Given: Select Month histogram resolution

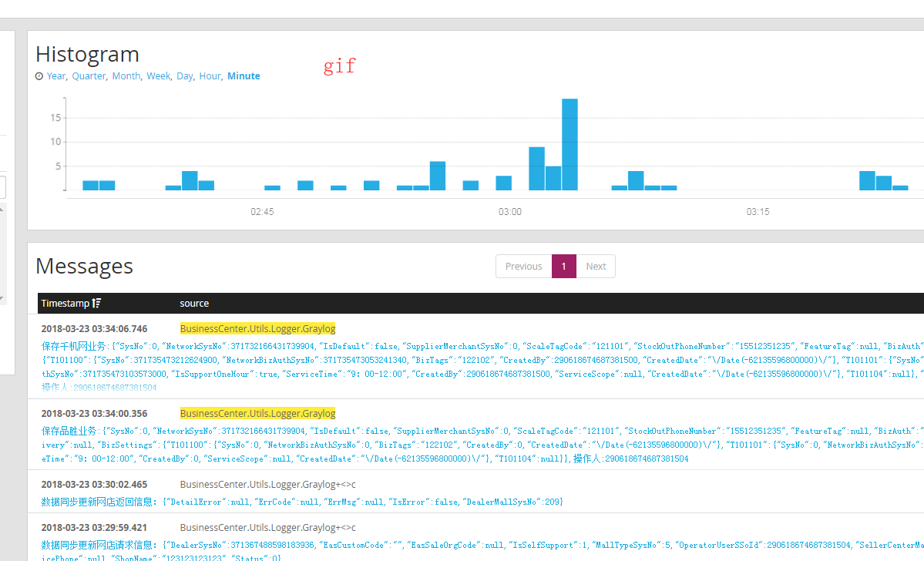Looking at the screenshot, I should (126, 76).
